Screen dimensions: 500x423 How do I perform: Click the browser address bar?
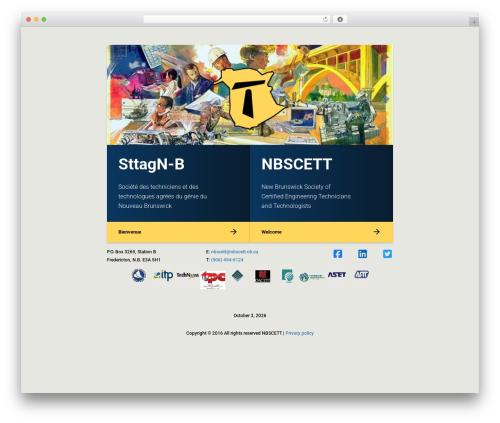236,19
